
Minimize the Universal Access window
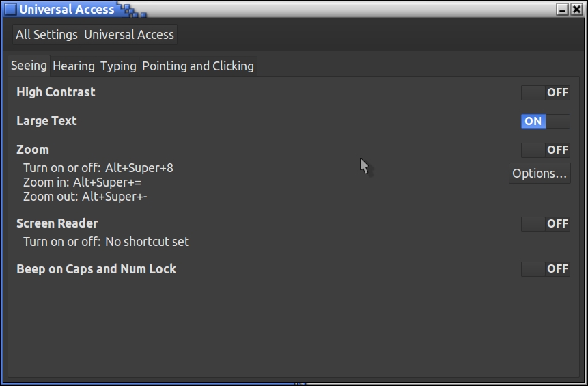[x=562, y=10]
